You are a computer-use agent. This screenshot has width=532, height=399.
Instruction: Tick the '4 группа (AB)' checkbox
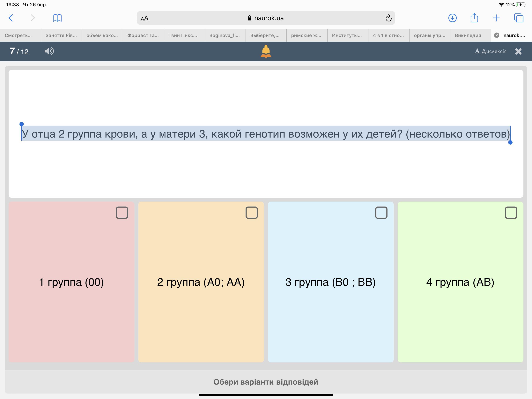click(511, 213)
